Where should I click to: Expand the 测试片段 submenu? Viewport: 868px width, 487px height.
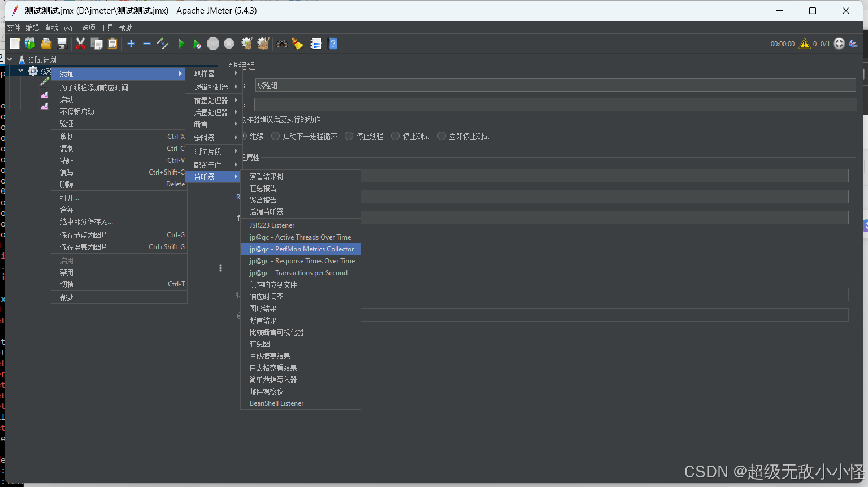[214, 151]
